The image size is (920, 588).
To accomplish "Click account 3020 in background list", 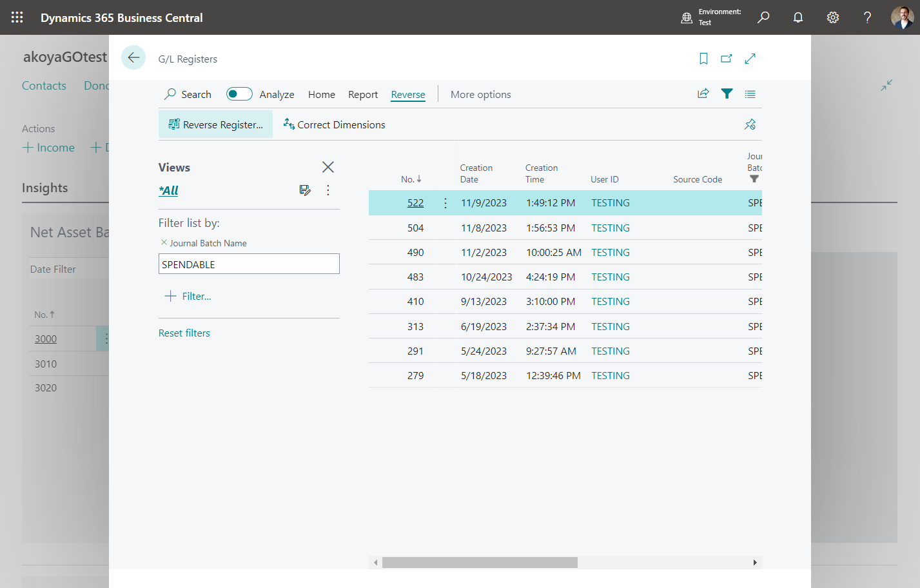I will pos(46,387).
